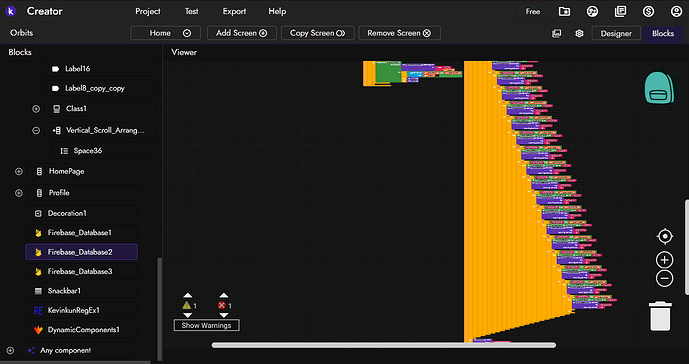This screenshot has height=364, width=689.
Task: Switch to the Designer tab
Action: tap(616, 33)
